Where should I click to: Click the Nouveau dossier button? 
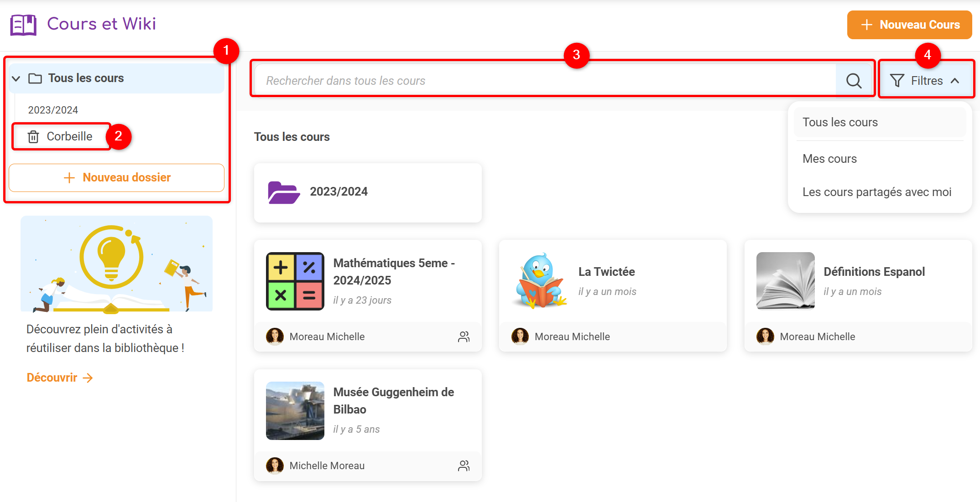116,177
